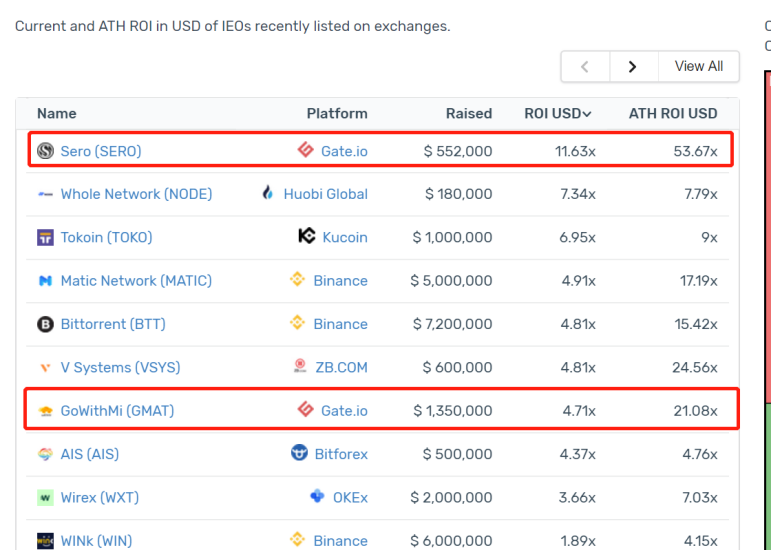
Task: Open the Bittorrent (BTT) link
Action: pyautogui.click(x=113, y=324)
